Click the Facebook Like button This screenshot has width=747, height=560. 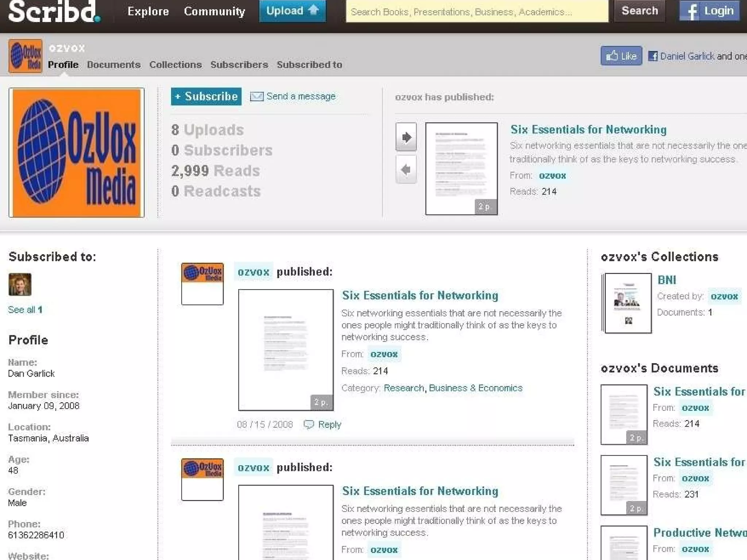click(x=621, y=56)
